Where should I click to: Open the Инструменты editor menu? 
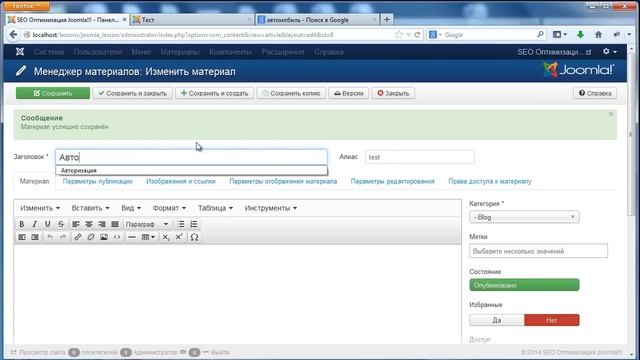pyautogui.click(x=271, y=208)
